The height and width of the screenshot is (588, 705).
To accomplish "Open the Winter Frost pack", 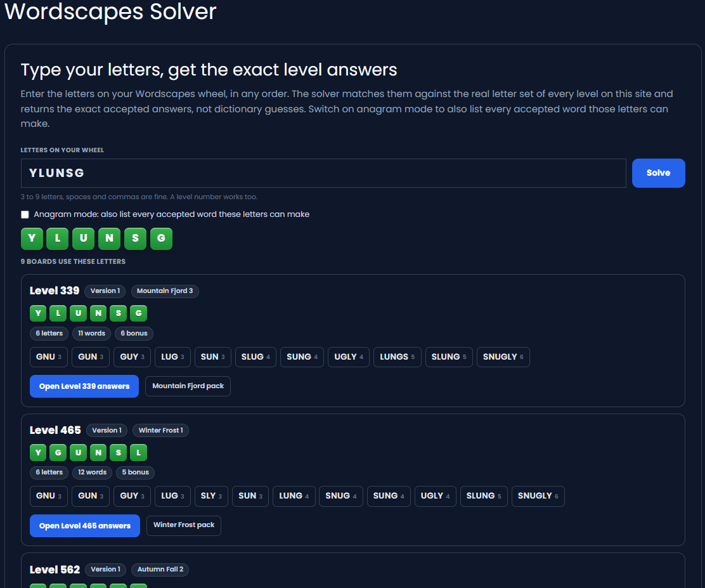I will 183,525.
